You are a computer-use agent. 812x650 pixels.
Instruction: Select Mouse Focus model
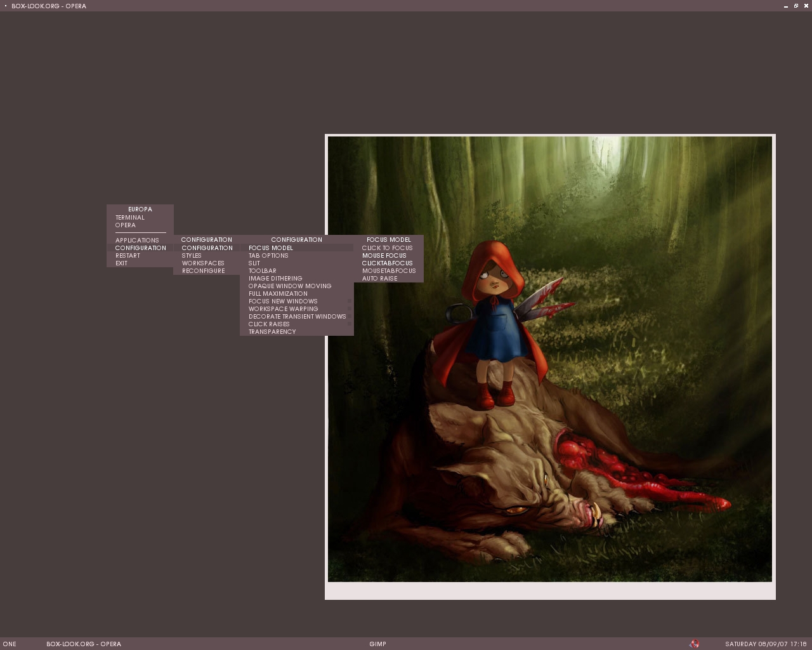(388, 255)
